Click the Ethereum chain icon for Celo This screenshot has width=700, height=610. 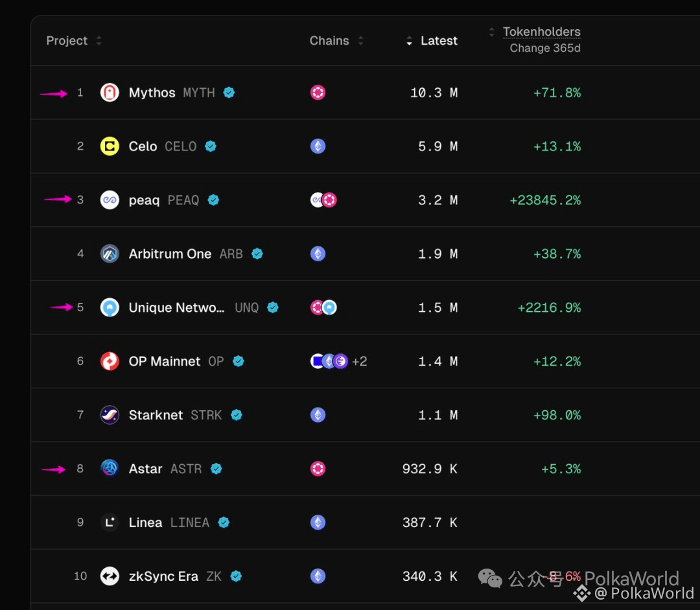[318, 147]
